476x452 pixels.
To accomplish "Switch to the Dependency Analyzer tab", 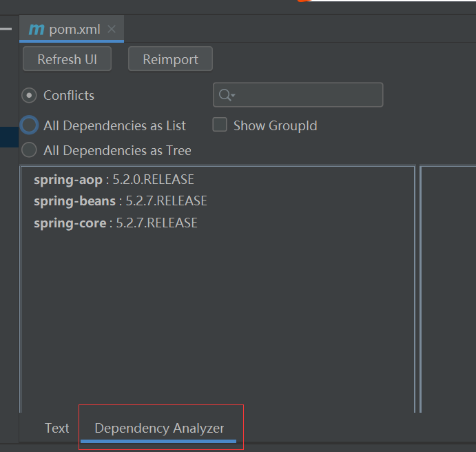I will (x=159, y=428).
